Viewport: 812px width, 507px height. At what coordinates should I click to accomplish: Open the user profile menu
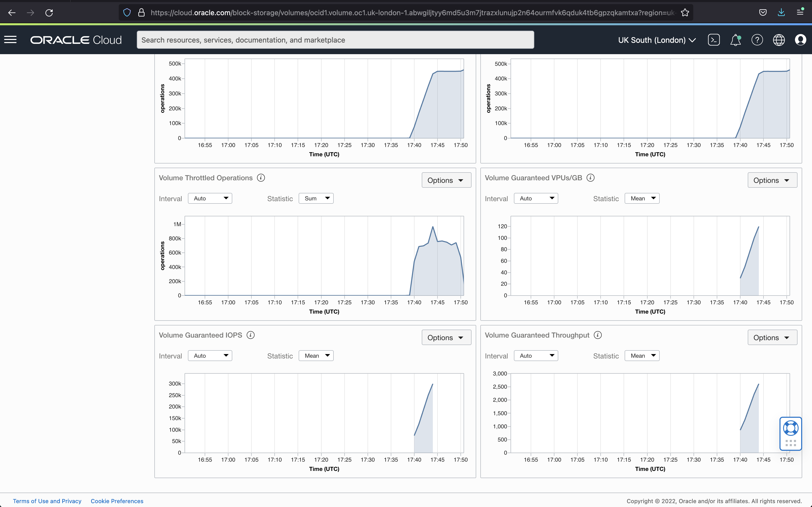pyautogui.click(x=801, y=39)
